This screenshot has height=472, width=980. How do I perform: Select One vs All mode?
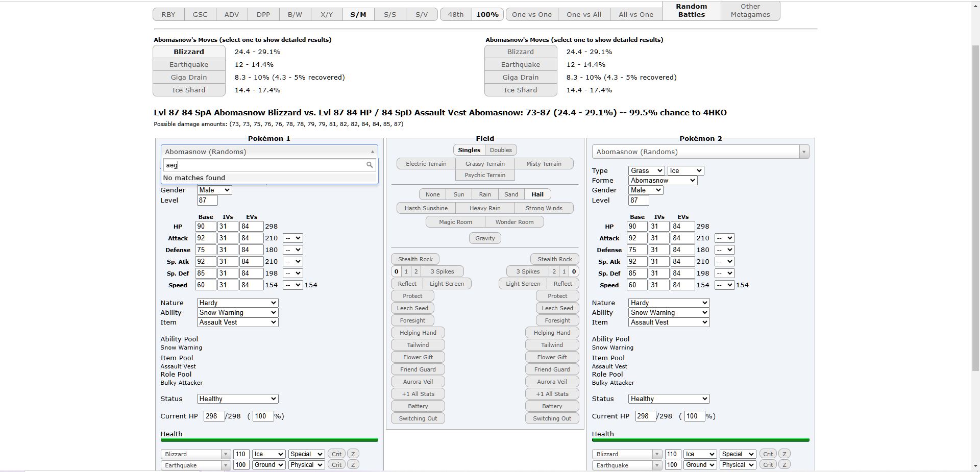coord(583,14)
